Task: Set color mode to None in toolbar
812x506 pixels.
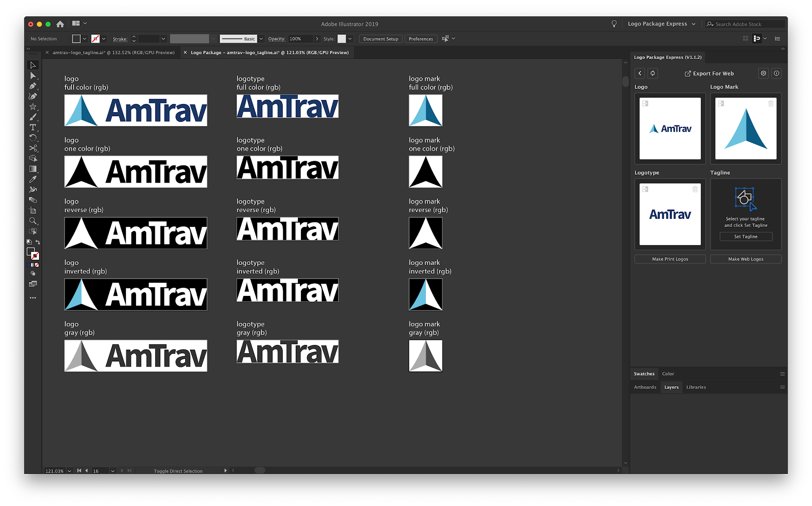Action: 37,265
